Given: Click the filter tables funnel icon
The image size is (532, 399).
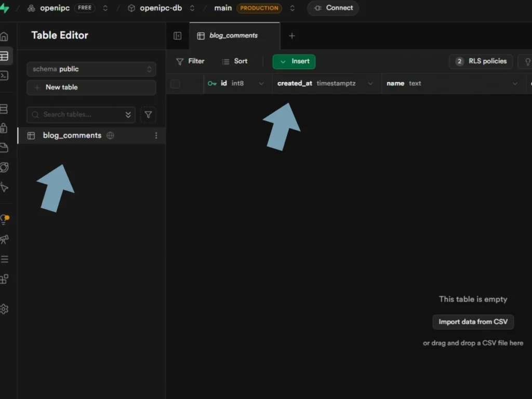Looking at the screenshot, I should (x=148, y=115).
